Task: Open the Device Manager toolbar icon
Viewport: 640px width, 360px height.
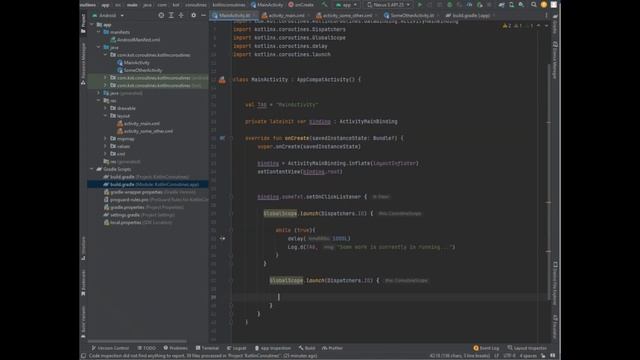Action: tap(511, 5)
